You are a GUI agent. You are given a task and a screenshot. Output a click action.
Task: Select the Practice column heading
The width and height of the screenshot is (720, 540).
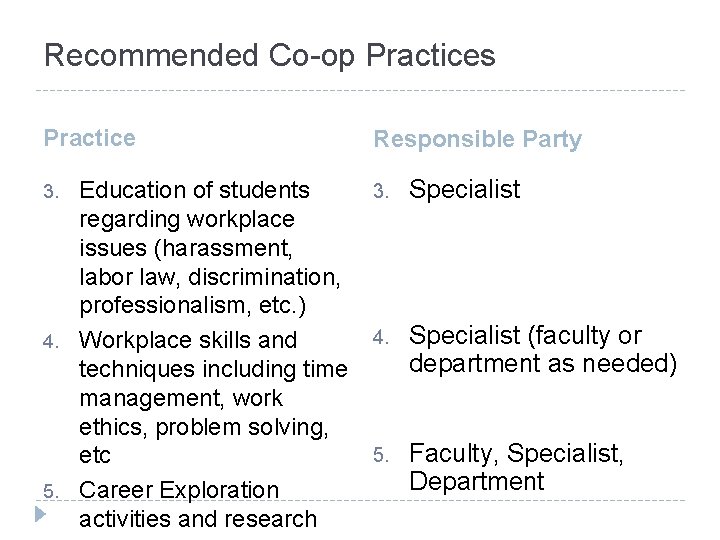(x=90, y=138)
